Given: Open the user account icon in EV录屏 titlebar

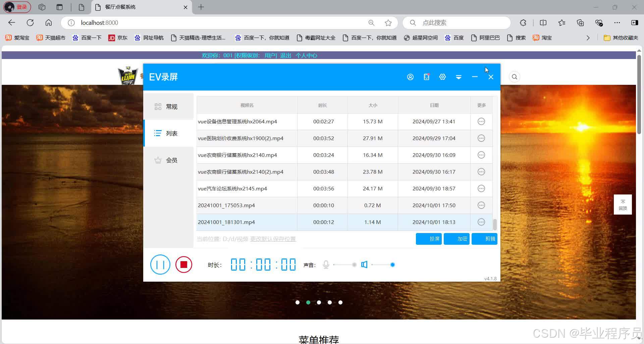Looking at the screenshot, I should pos(410,77).
